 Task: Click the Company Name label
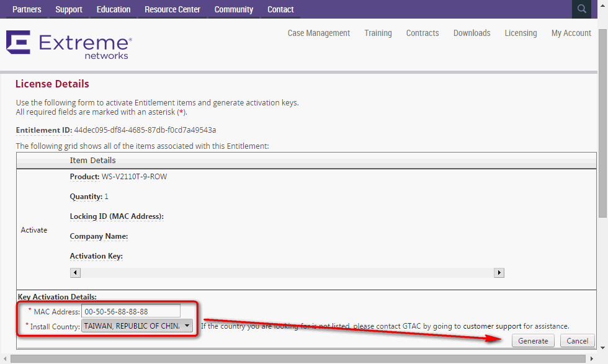point(99,236)
